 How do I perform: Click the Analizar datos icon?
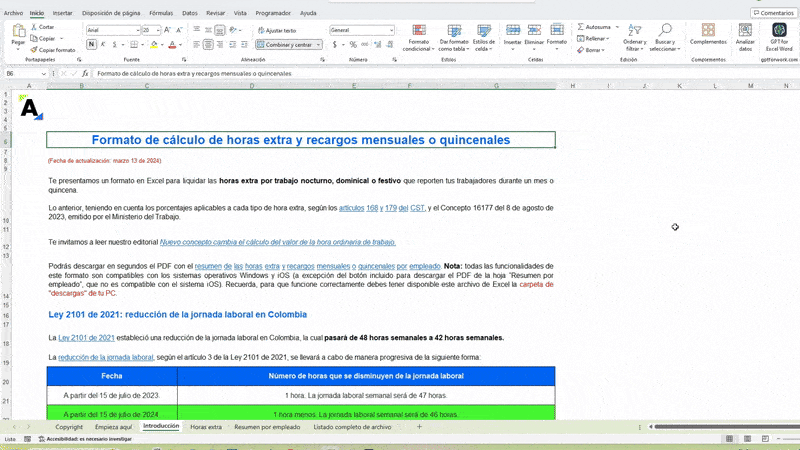click(x=745, y=38)
